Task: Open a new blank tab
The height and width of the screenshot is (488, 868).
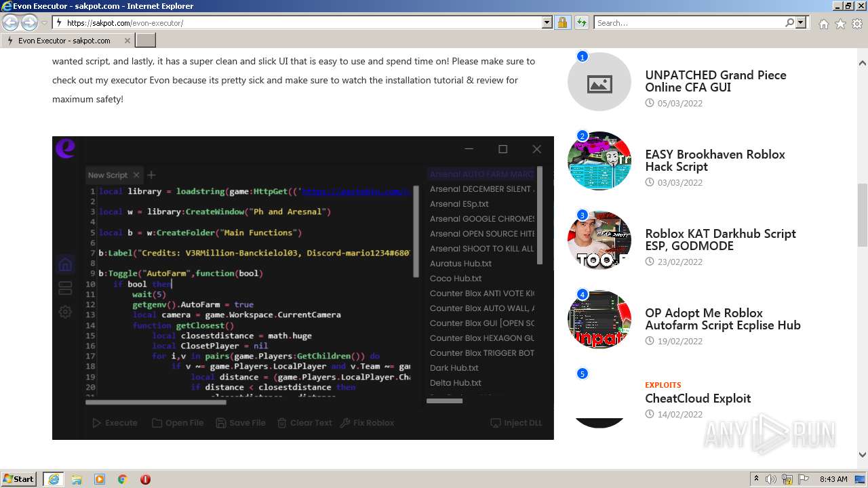Action: 146,41
